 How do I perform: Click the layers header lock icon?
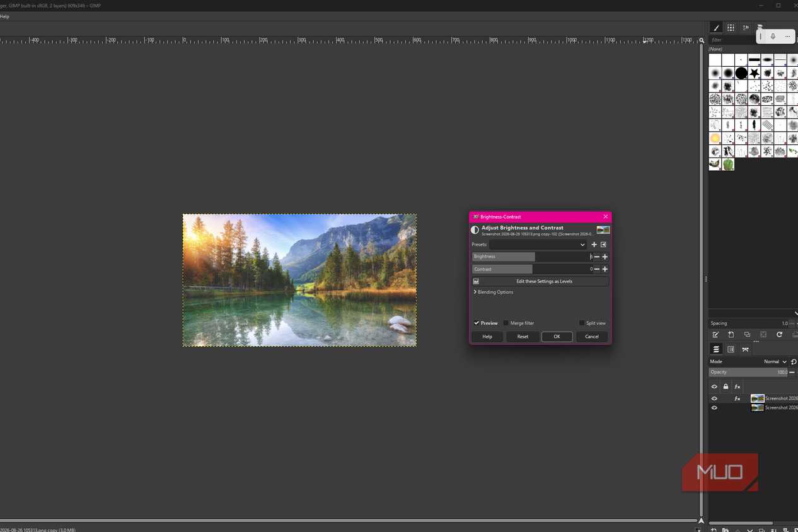click(x=726, y=386)
